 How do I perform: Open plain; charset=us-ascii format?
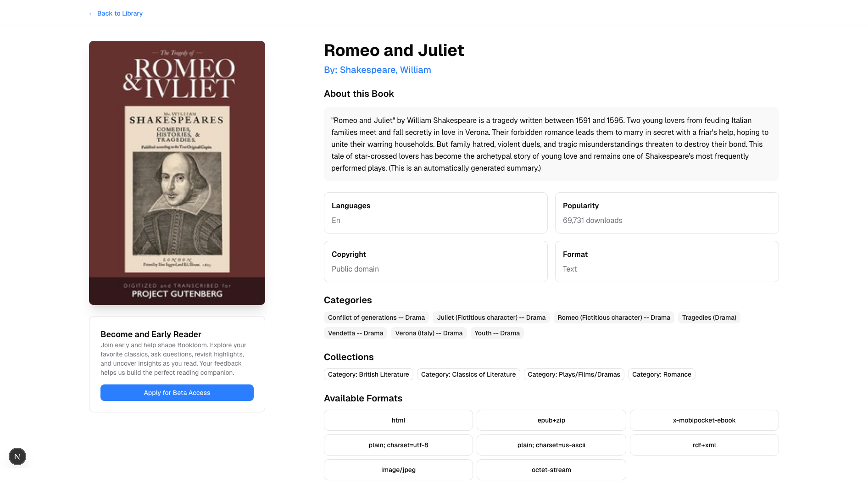pyautogui.click(x=551, y=445)
